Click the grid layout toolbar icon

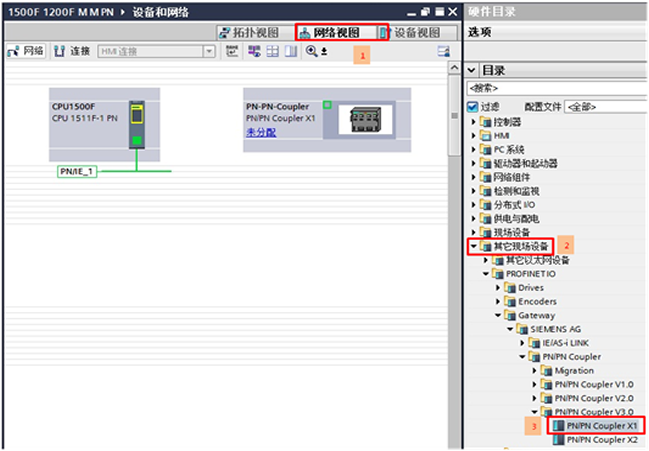(272, 51)
